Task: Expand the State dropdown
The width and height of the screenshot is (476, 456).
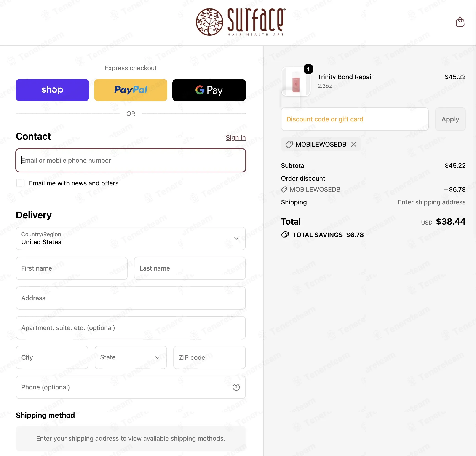Action: (x=131, y=357)
